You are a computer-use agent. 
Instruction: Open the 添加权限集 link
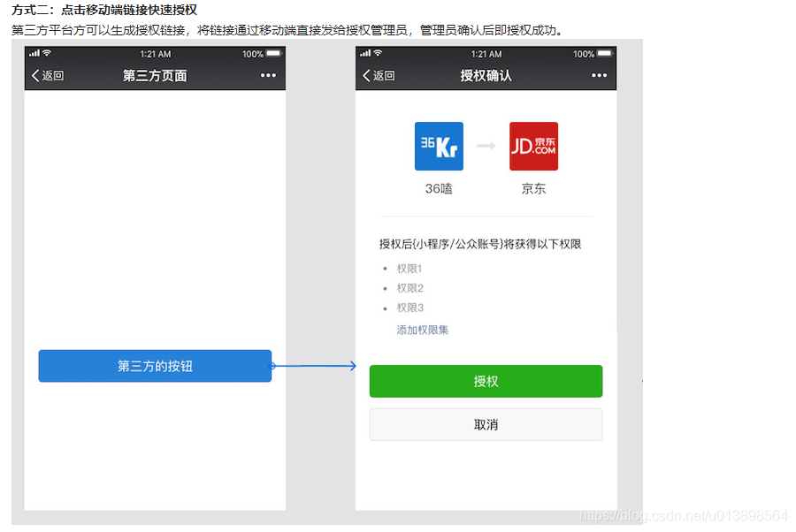click(x=423, y=331)
